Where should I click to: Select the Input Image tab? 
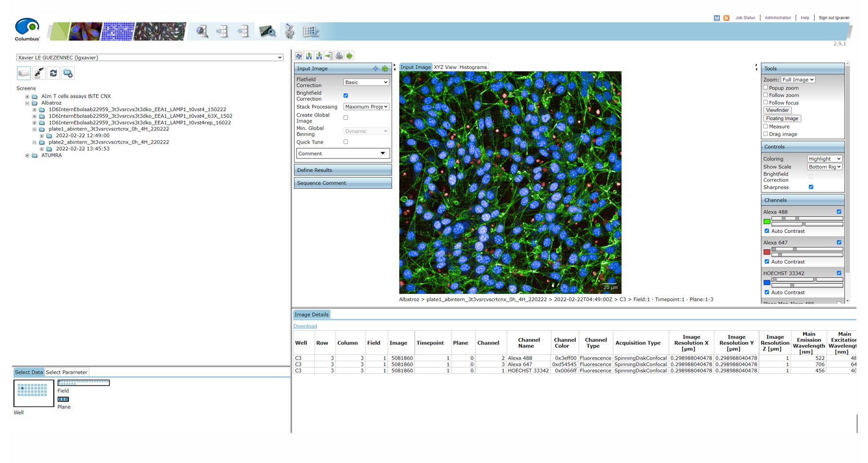[415, 67]
